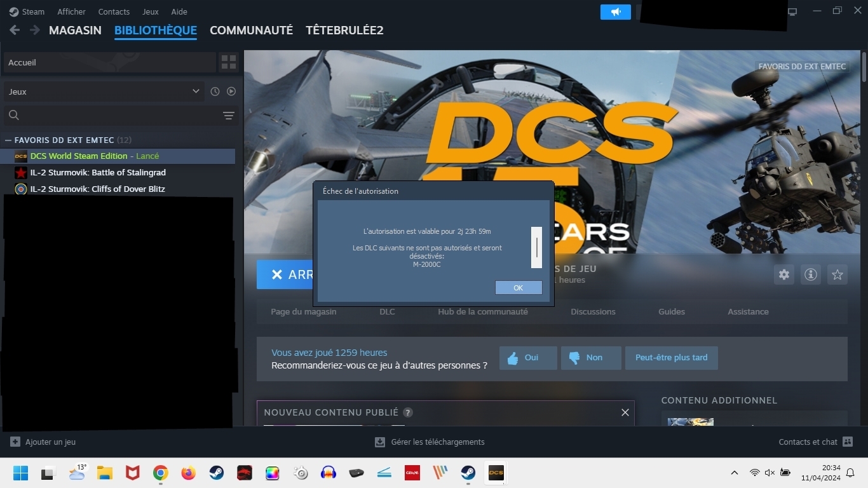Toggle ready-to-play filter icon

click(231, 91)
